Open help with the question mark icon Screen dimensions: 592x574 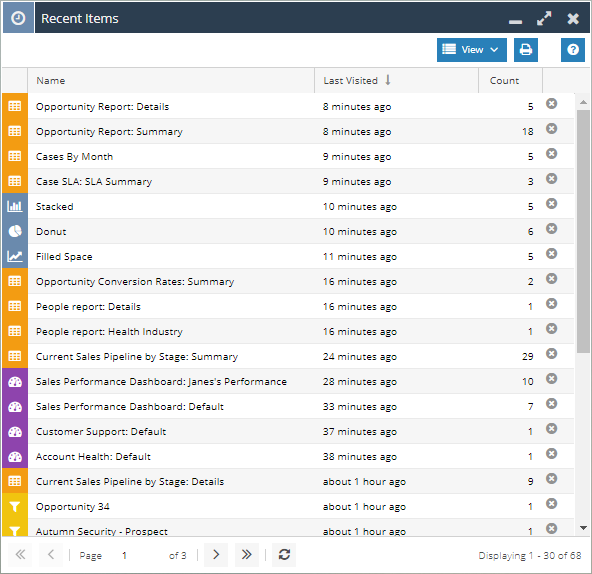(573, 49)
